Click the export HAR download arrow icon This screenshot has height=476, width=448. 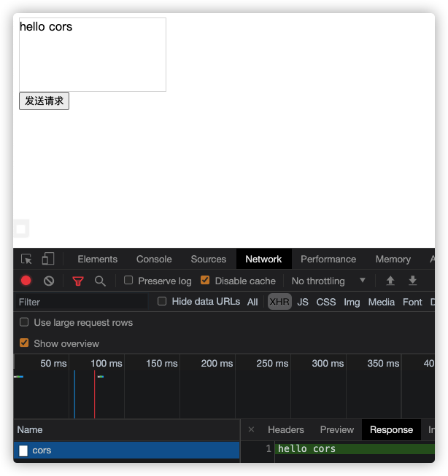point(412,281)
